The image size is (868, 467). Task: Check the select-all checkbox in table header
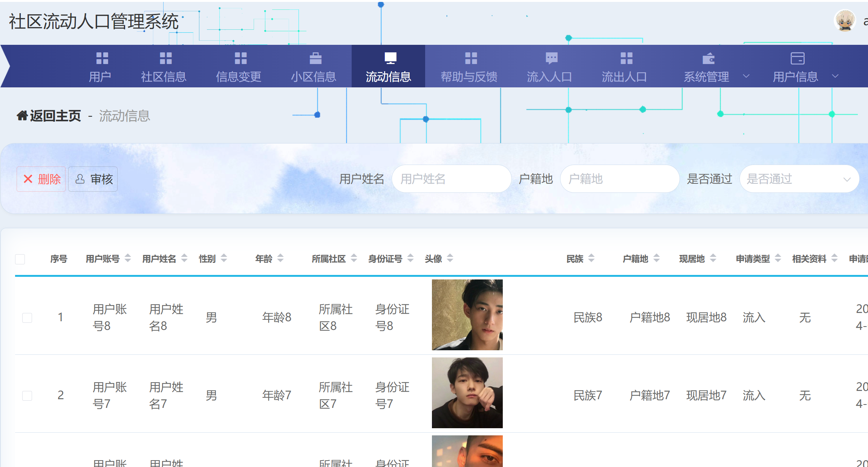(x=20, y=259)
